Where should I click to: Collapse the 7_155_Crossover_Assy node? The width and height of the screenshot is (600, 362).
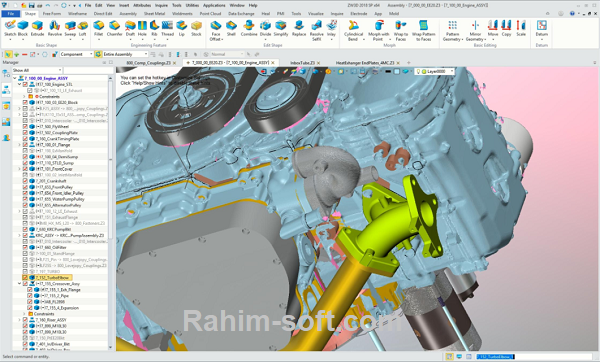[20, 284]
